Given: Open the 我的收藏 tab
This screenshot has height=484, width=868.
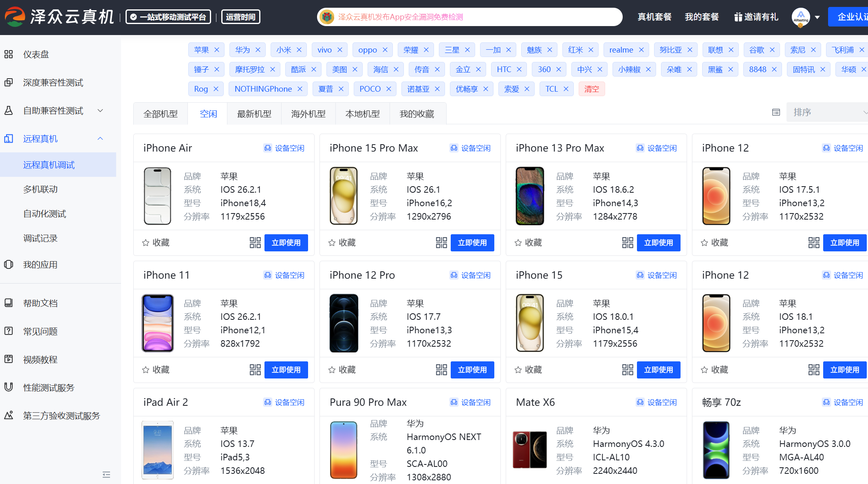Looking at the screenshot, I should [x=417, y=114].
